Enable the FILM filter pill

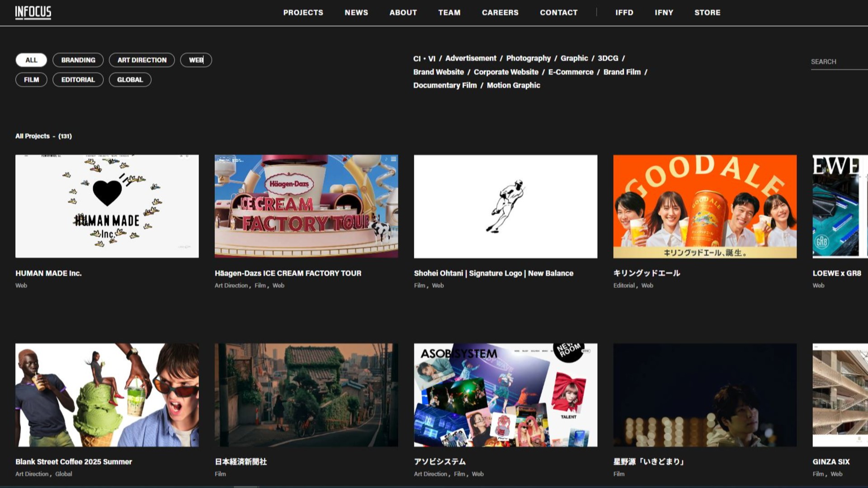coord(31,80)
